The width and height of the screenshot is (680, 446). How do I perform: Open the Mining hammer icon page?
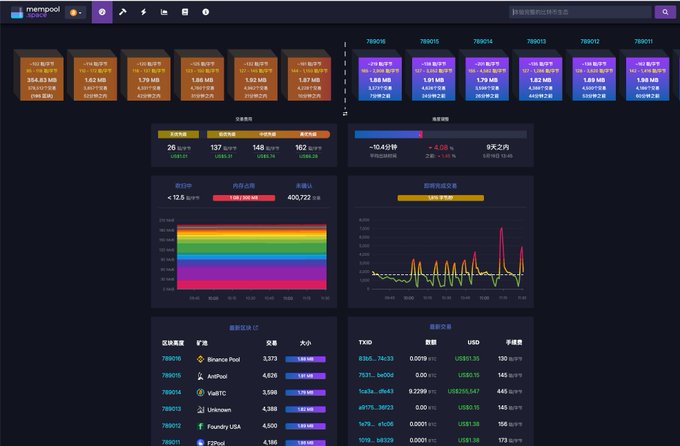(123, 12)
